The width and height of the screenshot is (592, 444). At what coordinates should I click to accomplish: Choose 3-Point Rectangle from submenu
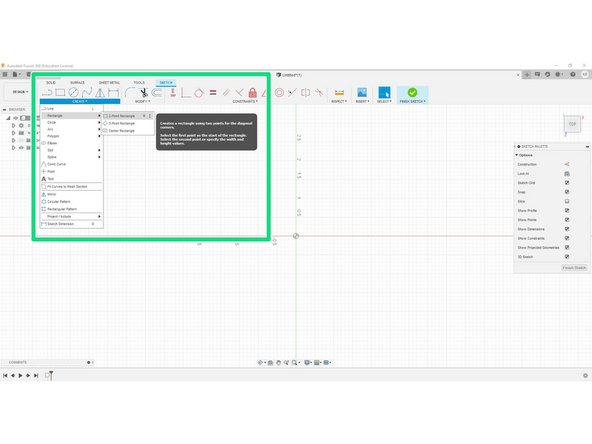127,123
